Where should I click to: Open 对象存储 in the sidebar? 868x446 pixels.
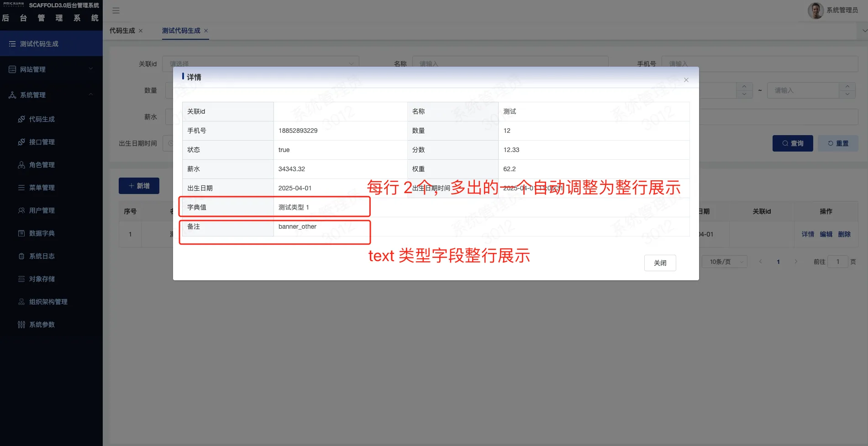click(51, 279)
